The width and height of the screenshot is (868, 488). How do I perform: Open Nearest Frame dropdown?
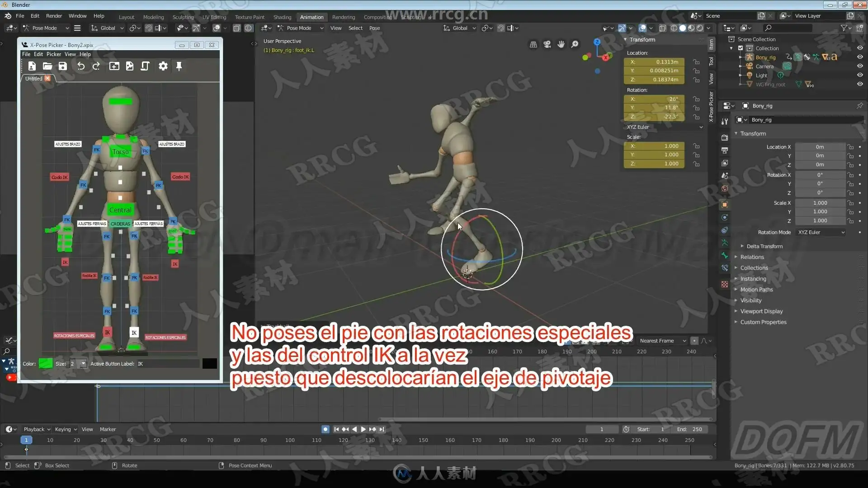click(x=662, y=341)
